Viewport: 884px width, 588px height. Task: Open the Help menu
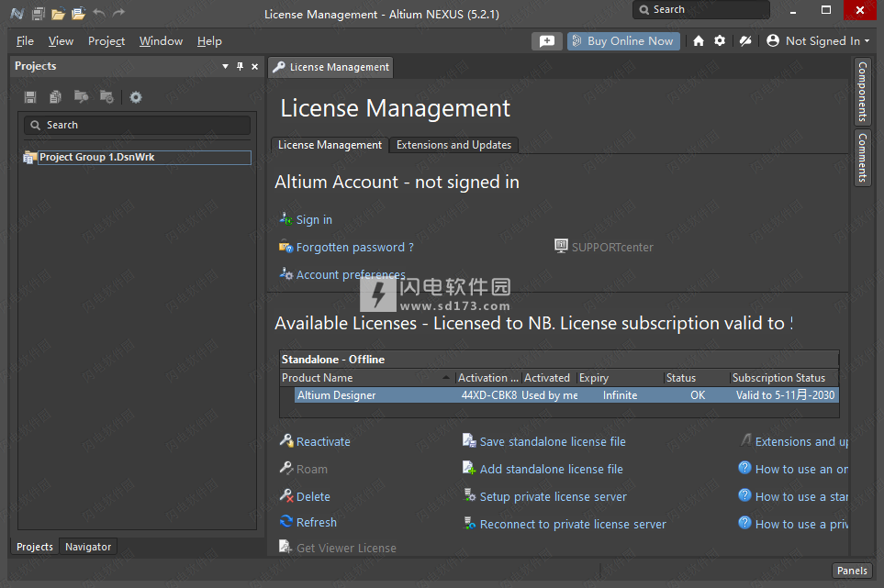tap(209, 41)
